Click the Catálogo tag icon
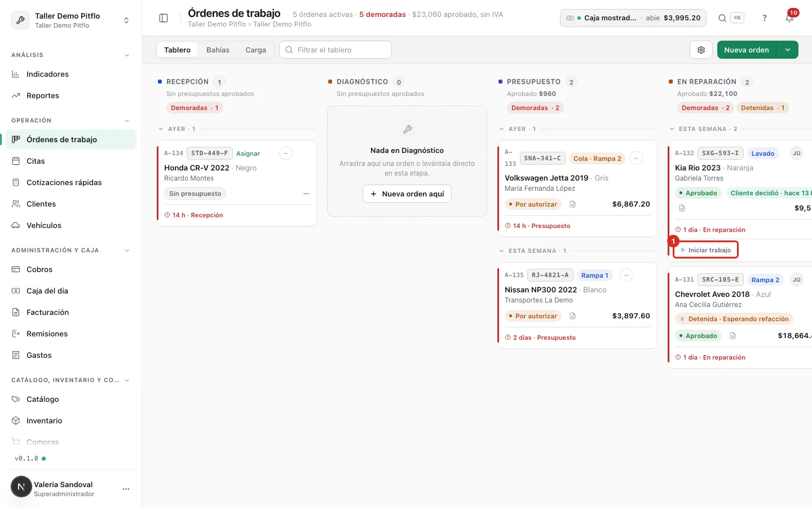The width and height of the screenshot is (812, 508). point(16,399)
